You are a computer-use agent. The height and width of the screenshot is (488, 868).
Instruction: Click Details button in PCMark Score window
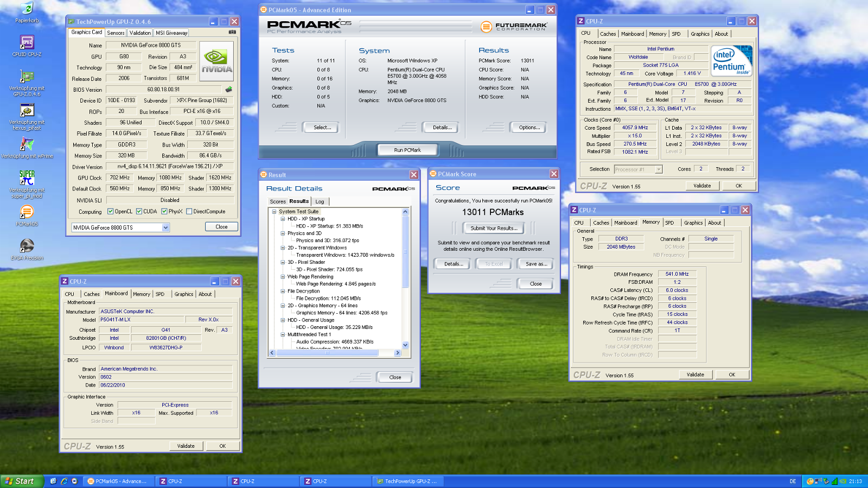click(454, 264)
